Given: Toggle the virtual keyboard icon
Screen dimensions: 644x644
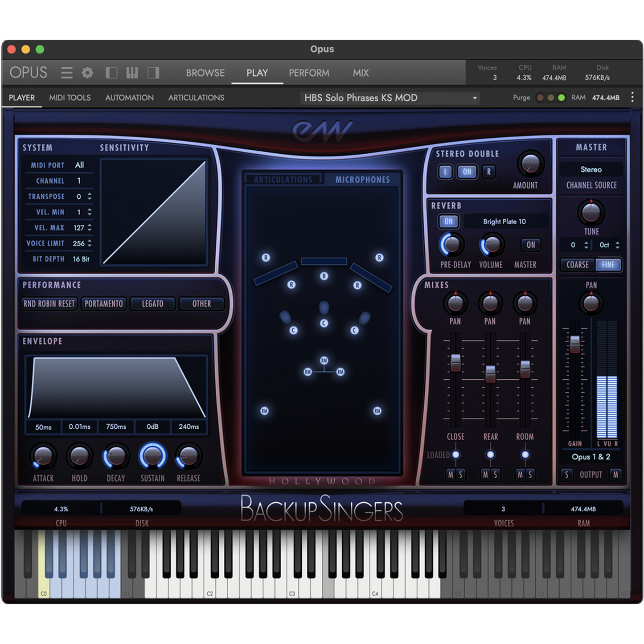Looking at the screenshot, I should pos(132,73).
